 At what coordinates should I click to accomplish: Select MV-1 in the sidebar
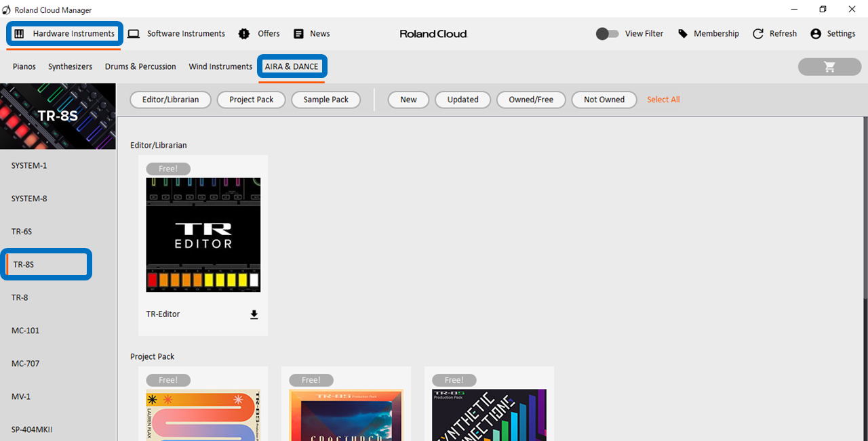coord(58,396)
